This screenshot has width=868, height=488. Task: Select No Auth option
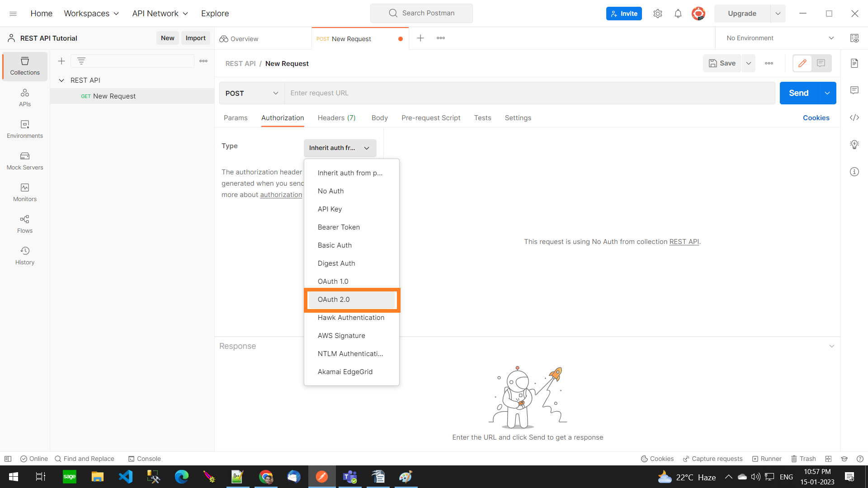(352, 191)
